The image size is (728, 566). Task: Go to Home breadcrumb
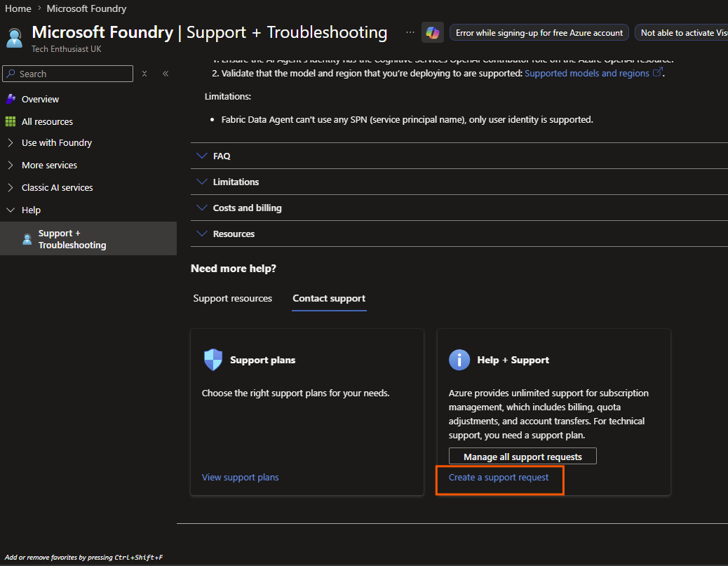click(x=18, y=8)
